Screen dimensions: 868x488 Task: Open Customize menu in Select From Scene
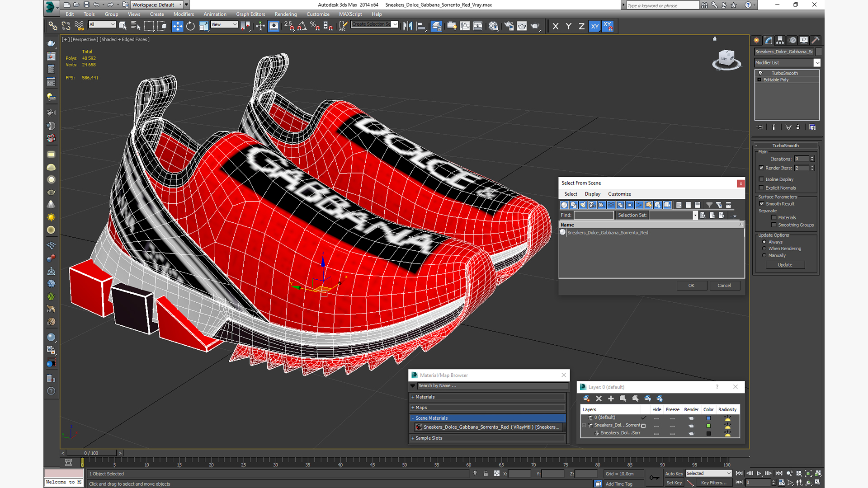pyautogui.click(x=619, y=194)
